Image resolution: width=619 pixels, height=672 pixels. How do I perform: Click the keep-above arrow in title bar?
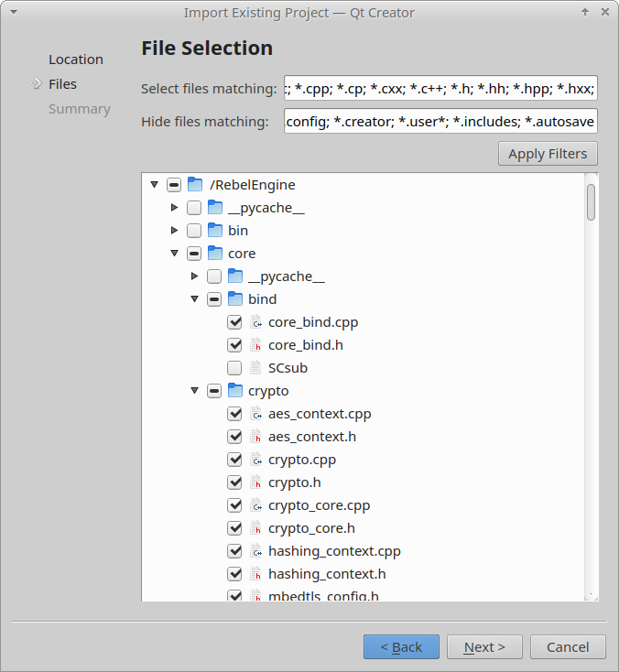(585, 12)
